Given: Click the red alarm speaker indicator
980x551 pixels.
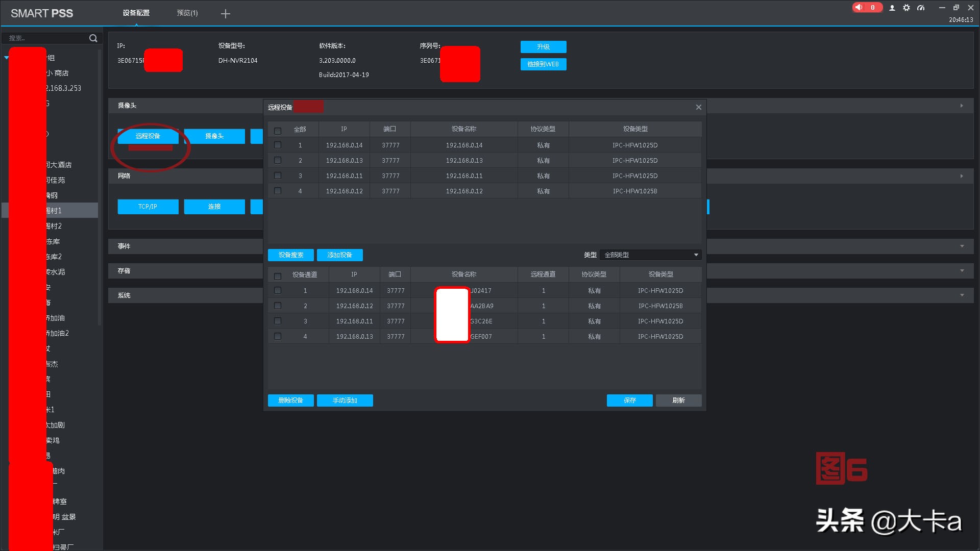Looking at the screenshot, I should point(860,8).
